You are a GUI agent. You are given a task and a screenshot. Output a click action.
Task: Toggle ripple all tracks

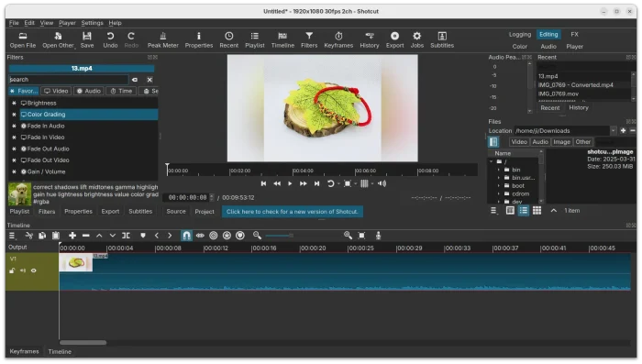[227, 236]
